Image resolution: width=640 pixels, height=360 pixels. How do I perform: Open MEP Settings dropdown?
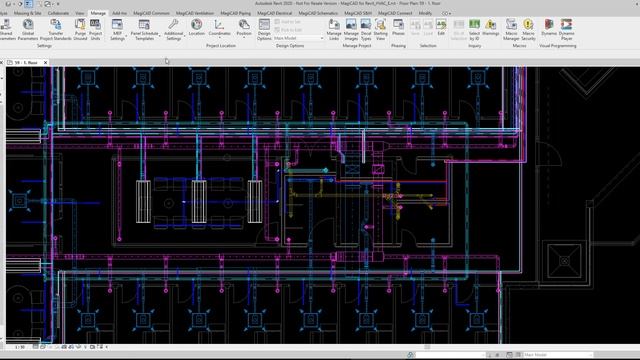[x=117, y=29]
